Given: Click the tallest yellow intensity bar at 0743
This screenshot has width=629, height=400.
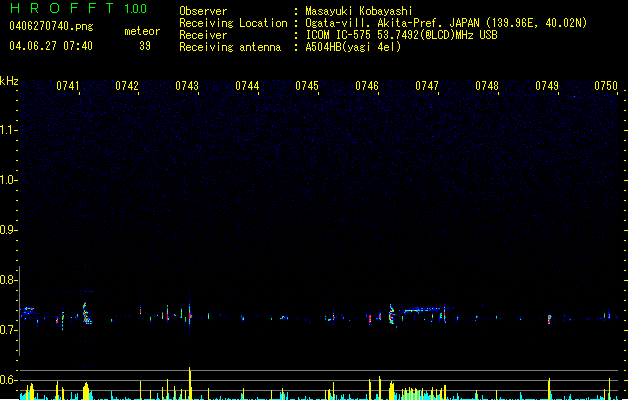Looking at the screenshot, I should point(190,383).
